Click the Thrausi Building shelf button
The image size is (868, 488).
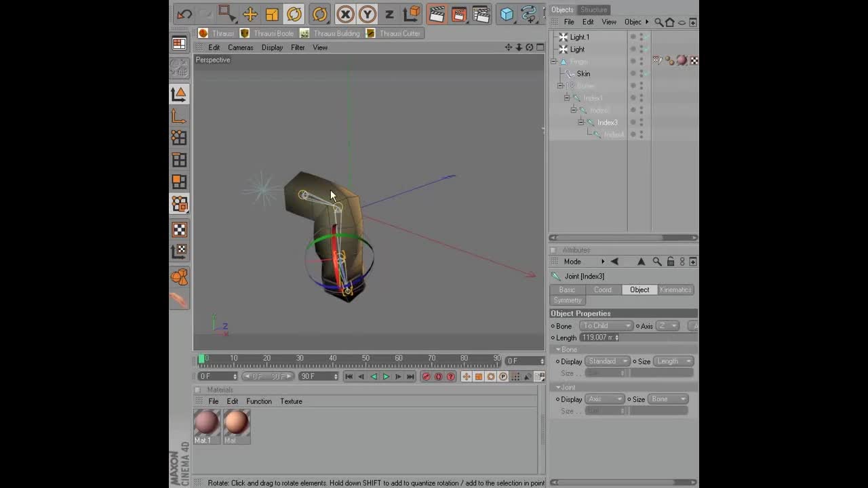pyautogui.click(x=330, y=33)
